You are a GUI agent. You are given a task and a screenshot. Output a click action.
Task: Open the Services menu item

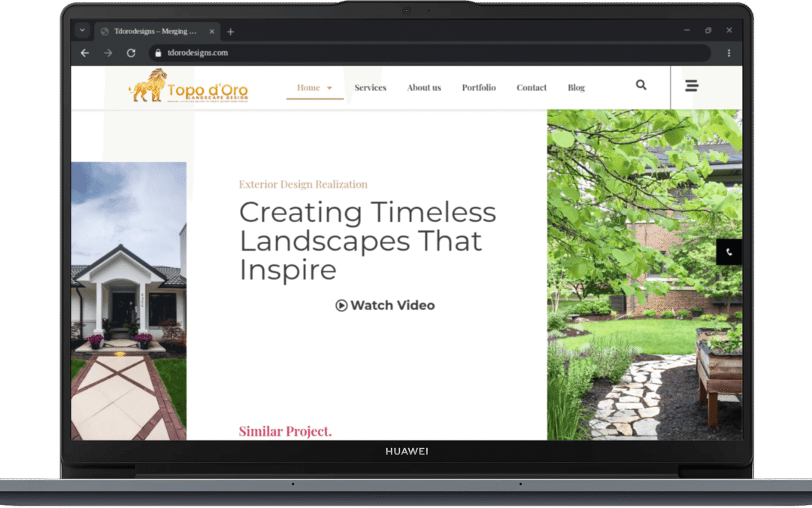pyautogui.click(x=370, y=88)
